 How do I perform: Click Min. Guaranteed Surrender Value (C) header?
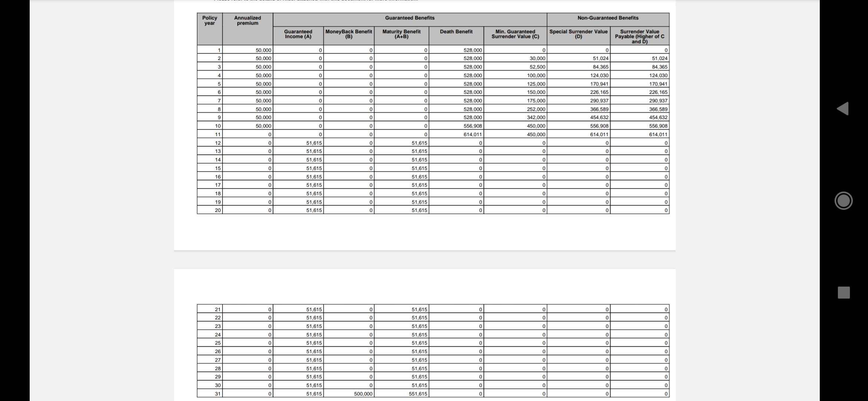click(x=515, y=34)
